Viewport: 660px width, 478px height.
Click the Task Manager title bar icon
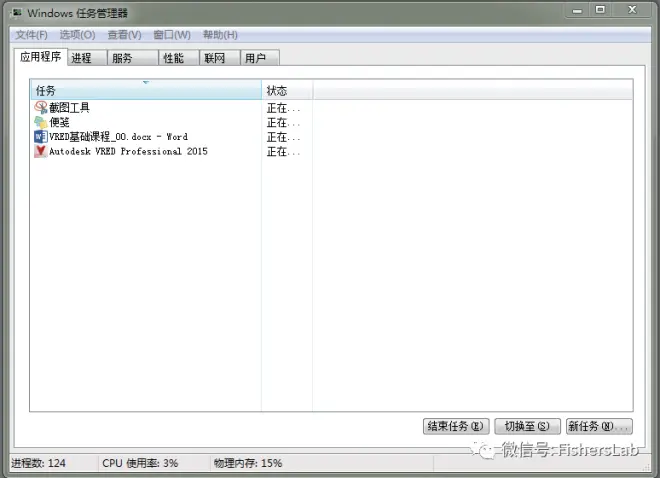pyautogui.click(x=17, y=13)
